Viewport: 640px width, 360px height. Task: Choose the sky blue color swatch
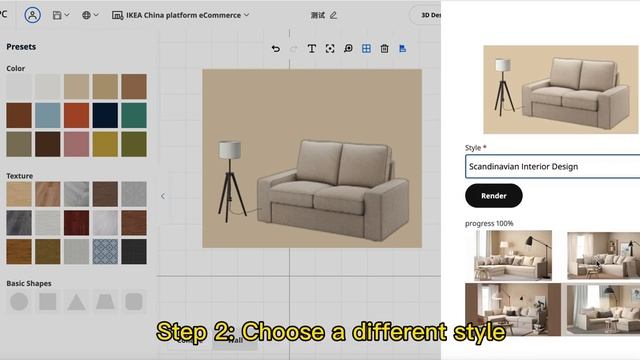pos(48,116)
